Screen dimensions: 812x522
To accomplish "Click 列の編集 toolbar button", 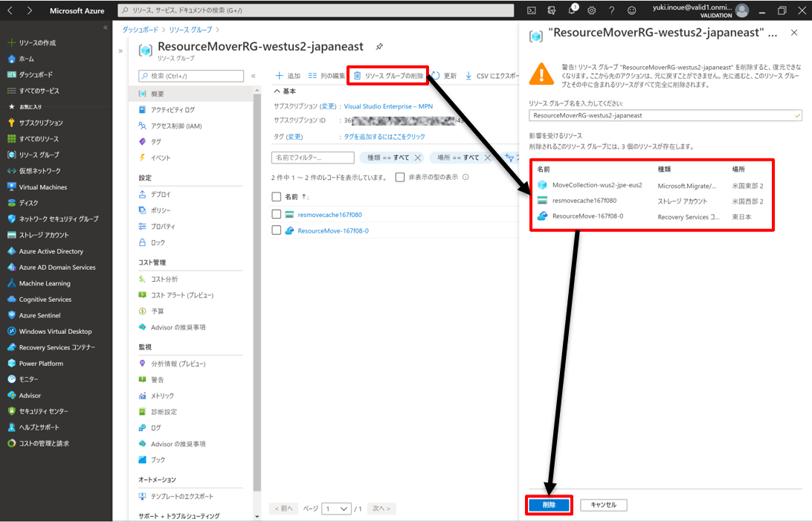I will pos(326,76).
